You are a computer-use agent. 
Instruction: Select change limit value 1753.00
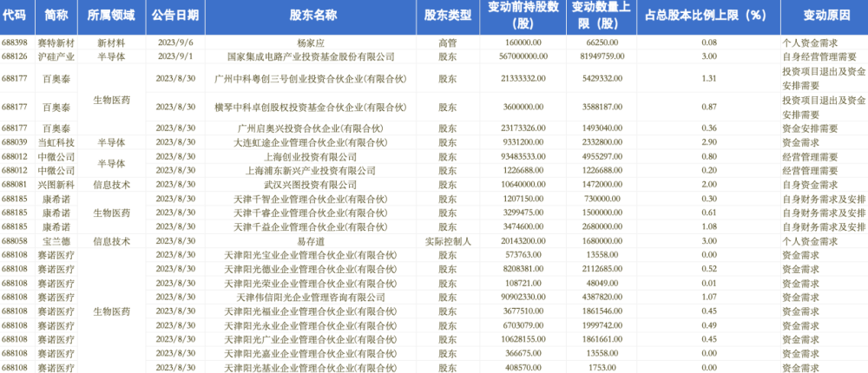click(x=602, y=368)
